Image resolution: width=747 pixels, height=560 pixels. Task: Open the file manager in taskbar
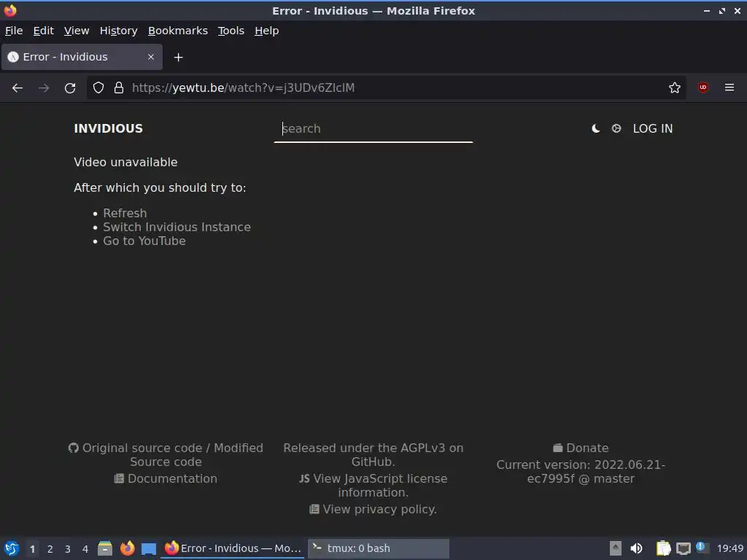coord(105,548)
